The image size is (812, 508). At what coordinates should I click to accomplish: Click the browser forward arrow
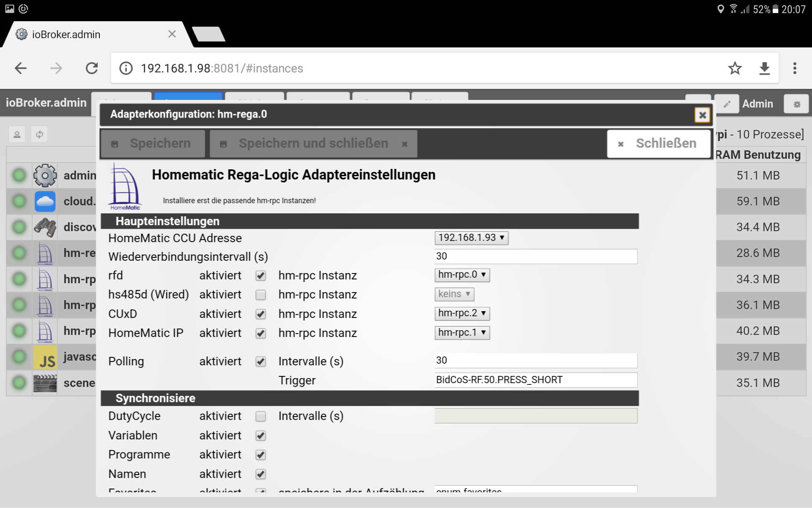click(x=56, y=68)
